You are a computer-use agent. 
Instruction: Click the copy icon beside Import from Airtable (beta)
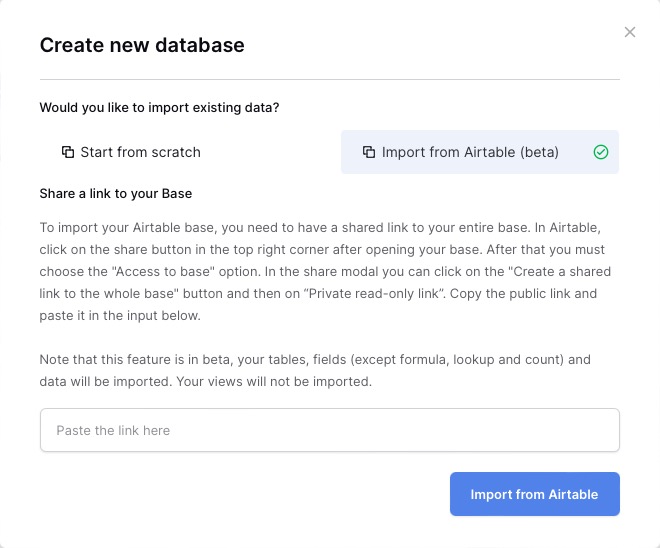coord(369,152)
